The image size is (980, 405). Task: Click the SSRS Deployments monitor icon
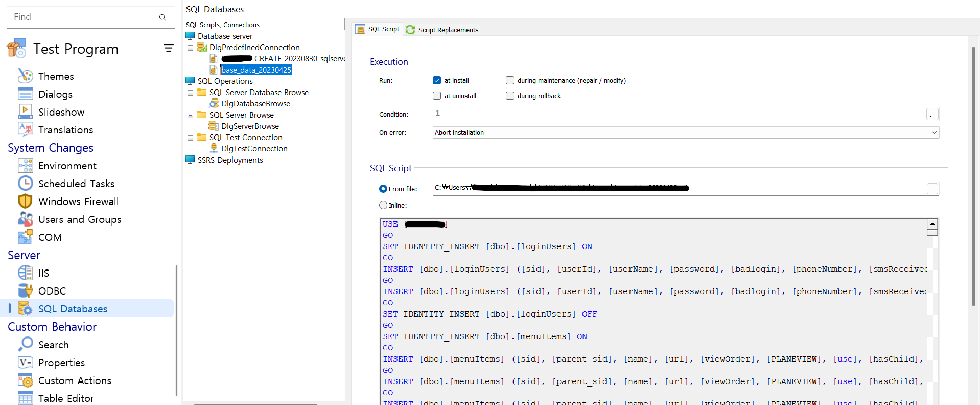point(190,160)
